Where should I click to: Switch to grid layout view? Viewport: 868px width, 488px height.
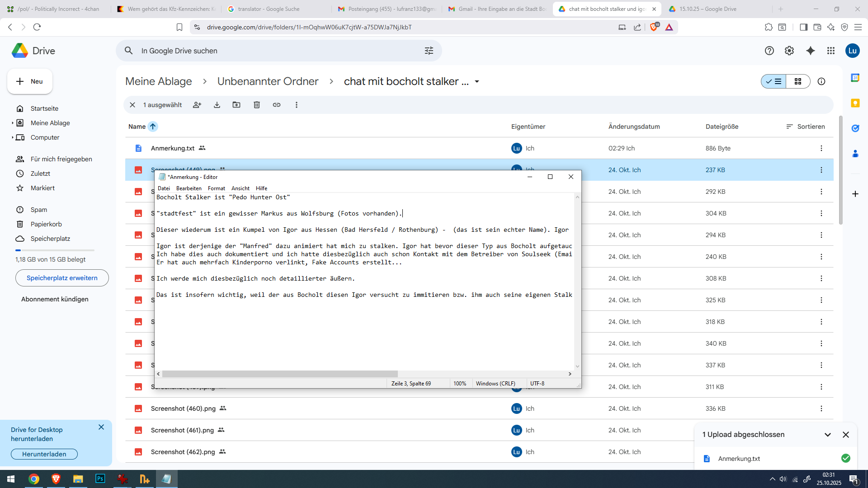coord(798,81)
